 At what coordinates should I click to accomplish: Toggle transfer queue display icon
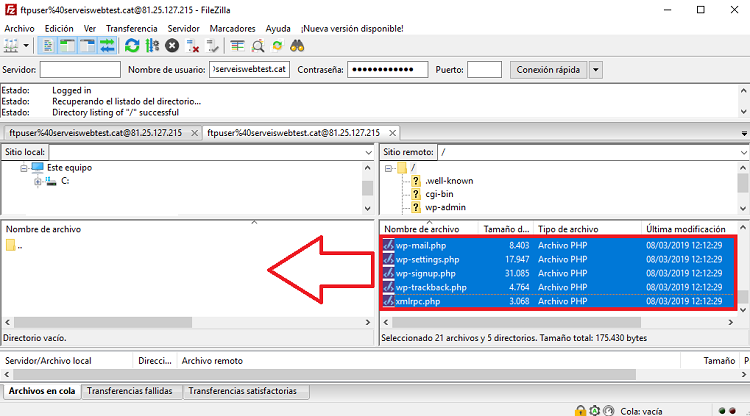107,46
